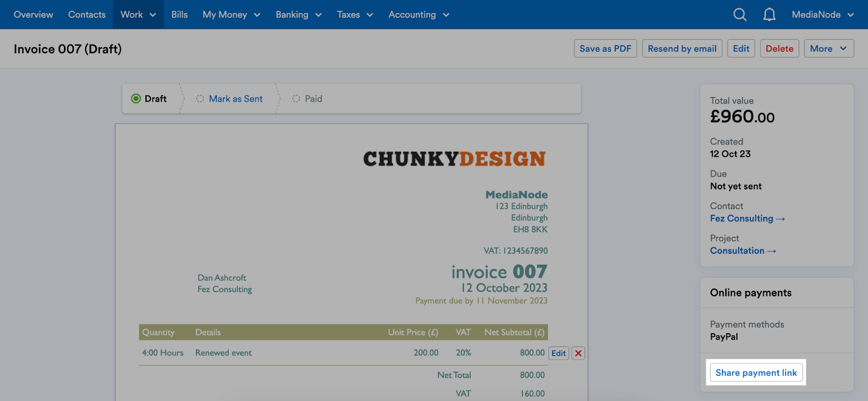
Task: Click the PayPal payment method text
Action: (724, 336)
